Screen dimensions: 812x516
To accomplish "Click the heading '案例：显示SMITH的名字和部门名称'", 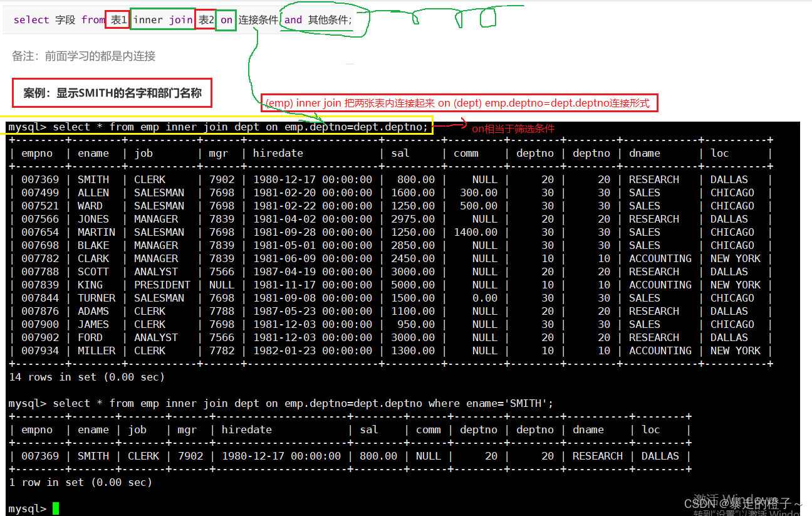I will point(113,93).
